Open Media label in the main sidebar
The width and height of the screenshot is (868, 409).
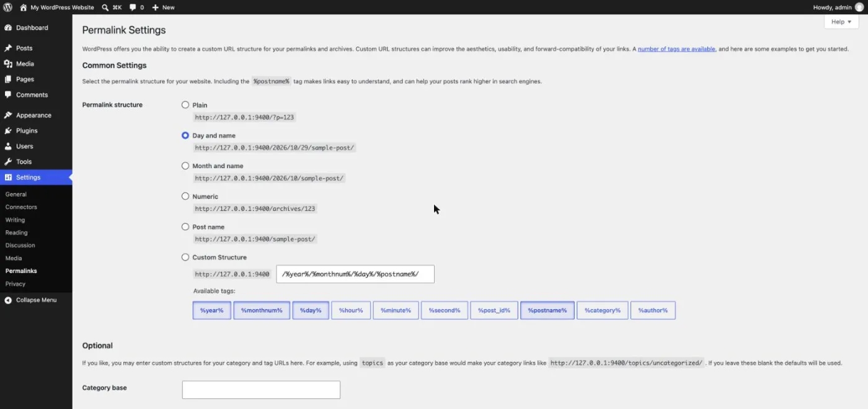[x=25, y=64]
